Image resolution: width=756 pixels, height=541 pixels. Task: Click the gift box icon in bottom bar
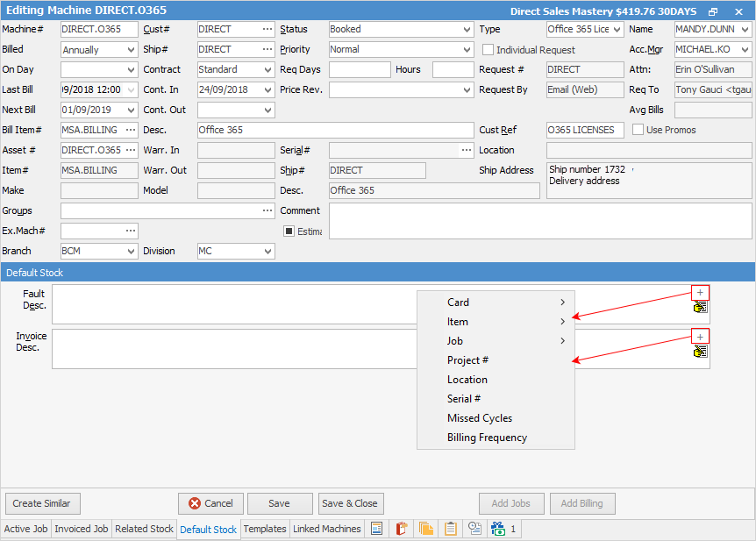498,529
